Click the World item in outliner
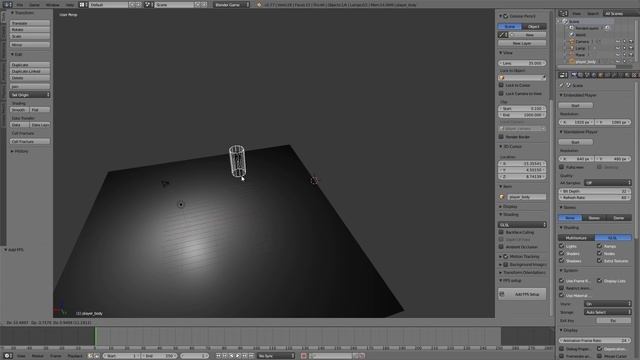 (x=580, y=35)
